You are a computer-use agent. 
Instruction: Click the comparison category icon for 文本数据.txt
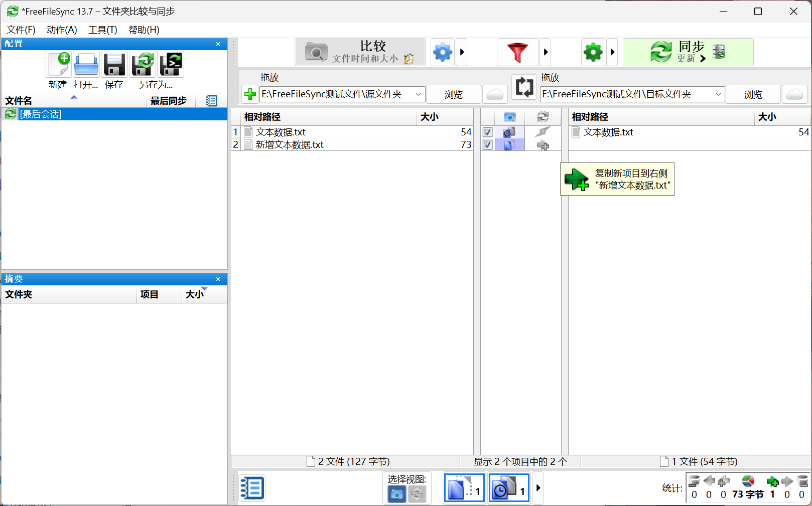(x=509, y=132)
